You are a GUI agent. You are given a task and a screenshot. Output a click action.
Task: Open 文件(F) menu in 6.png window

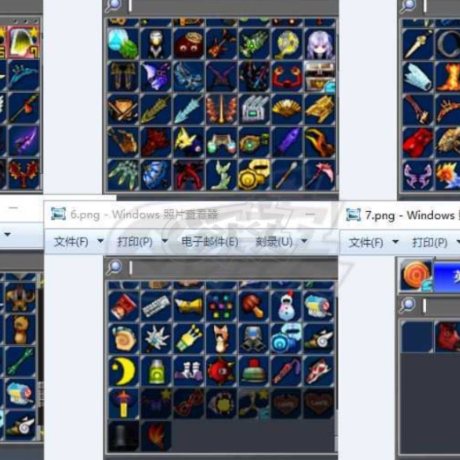(x=71, y=241)
